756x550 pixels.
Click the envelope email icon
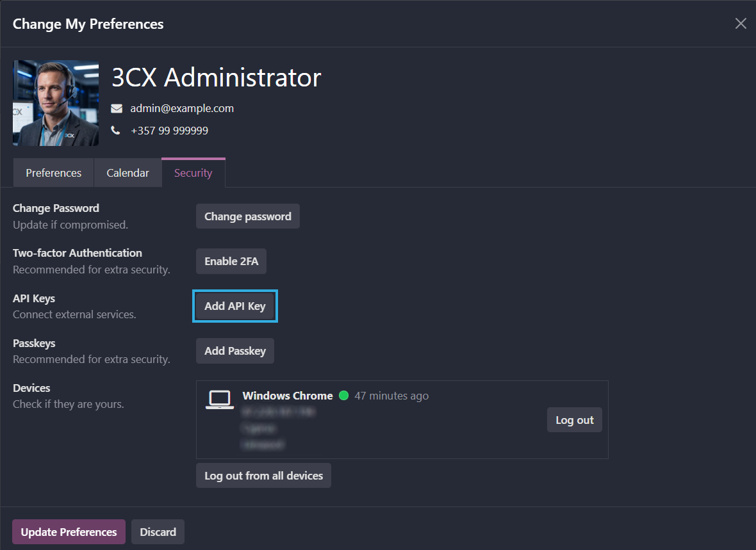[117, 108]
